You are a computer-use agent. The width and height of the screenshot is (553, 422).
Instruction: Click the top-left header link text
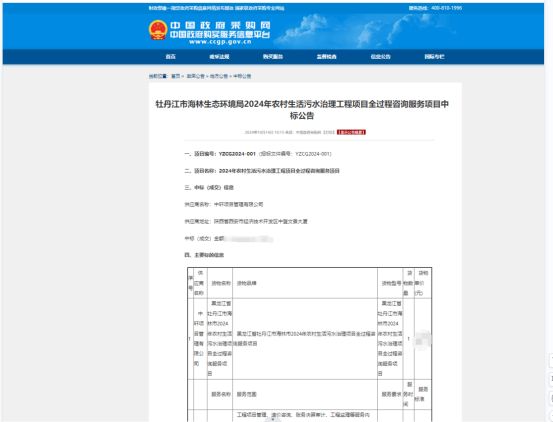(216, 8)
